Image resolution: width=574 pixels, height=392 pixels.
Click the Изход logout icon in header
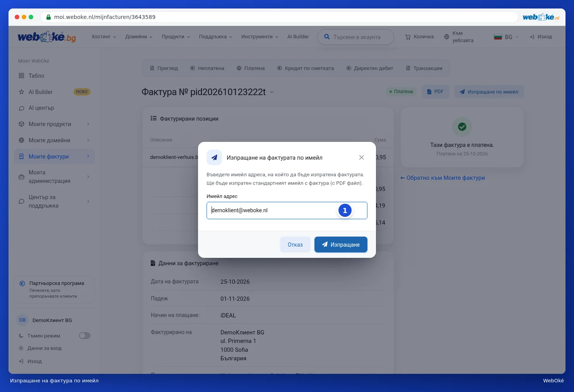click(532, 37)
